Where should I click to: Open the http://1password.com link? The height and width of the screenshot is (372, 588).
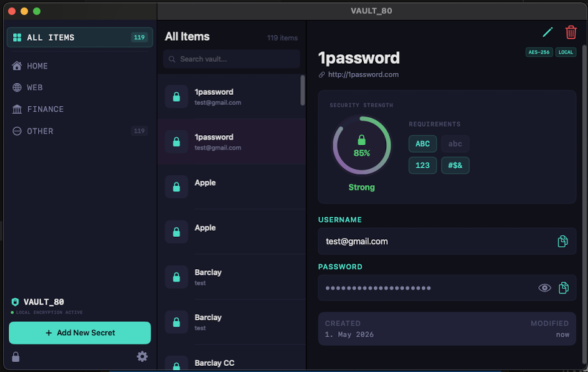tap(363, 75)
